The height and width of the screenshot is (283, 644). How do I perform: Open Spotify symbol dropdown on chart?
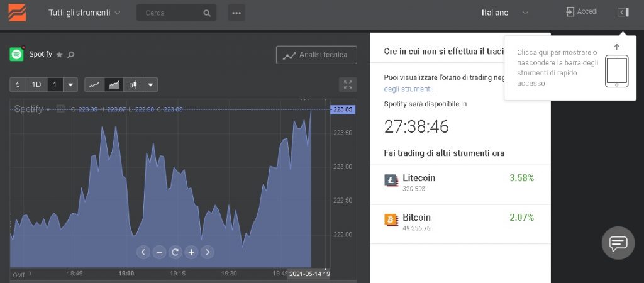(33, 109)
